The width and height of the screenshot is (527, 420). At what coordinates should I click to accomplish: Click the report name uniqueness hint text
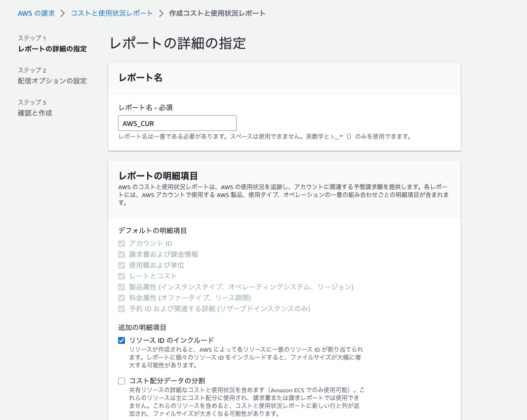(x=265, y=136)
